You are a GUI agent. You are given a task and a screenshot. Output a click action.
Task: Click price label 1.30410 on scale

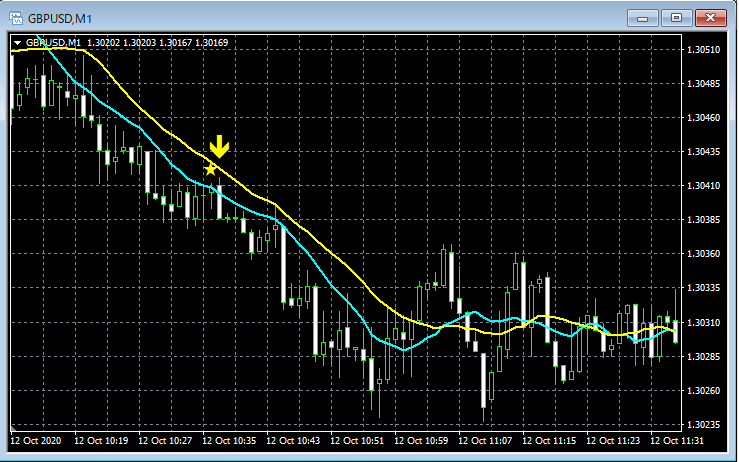[704, 186]
